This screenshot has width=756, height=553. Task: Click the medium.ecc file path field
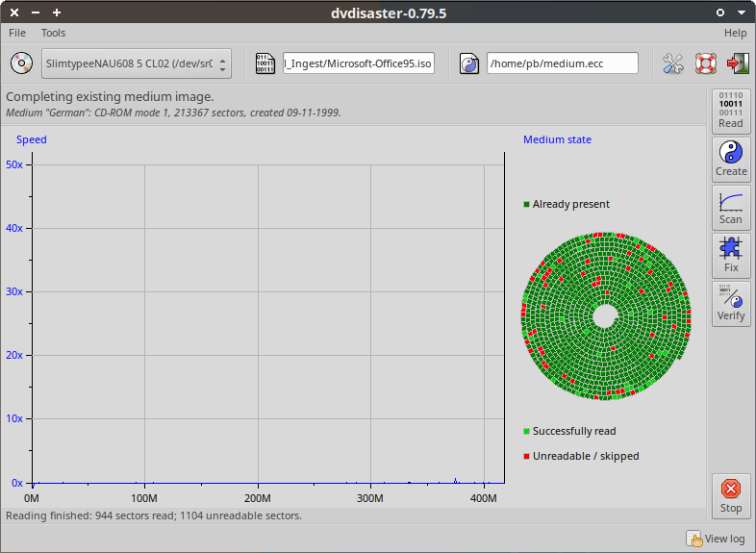pos(562,63)
